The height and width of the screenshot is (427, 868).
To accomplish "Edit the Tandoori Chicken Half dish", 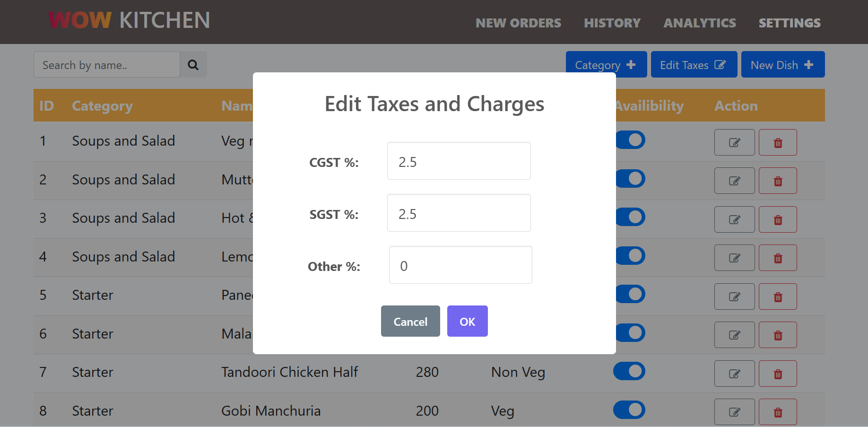I will pos(734,373).
